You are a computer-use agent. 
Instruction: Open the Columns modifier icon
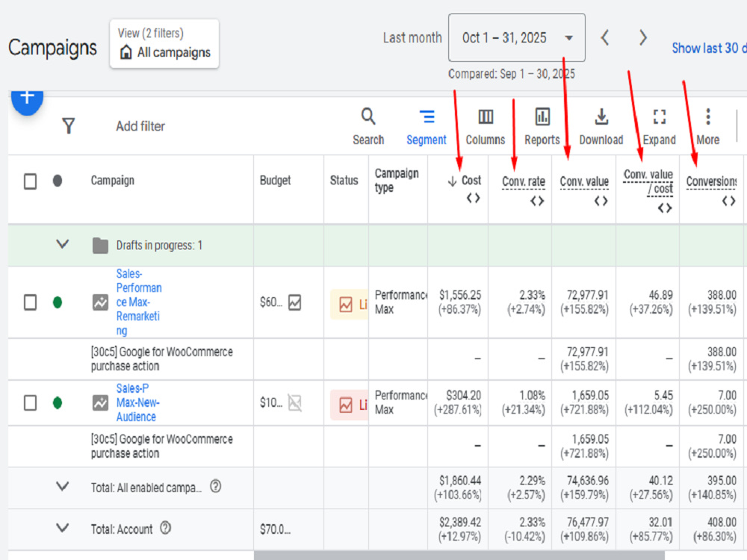click(x=486, y=116)
